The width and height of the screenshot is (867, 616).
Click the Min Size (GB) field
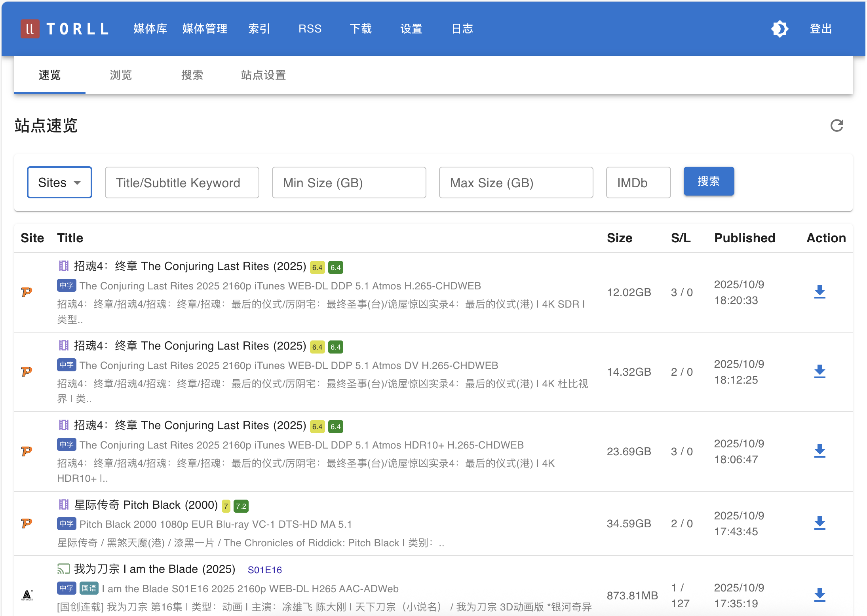[x=349, y=183]
